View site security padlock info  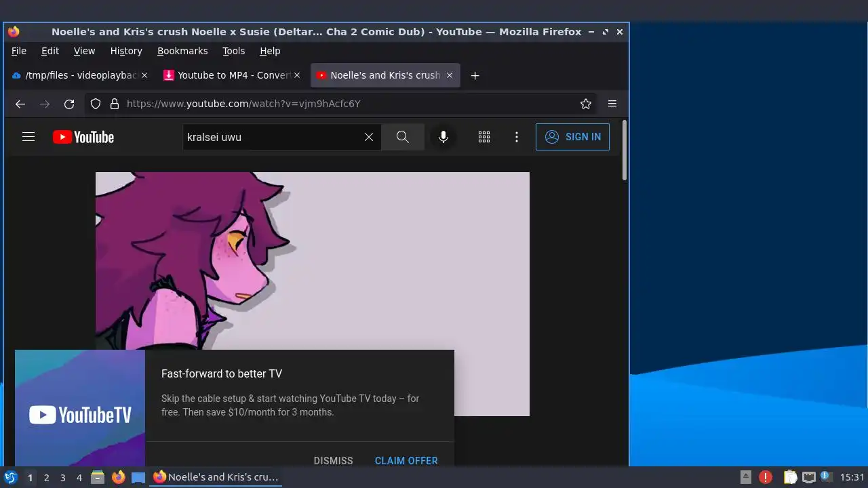click(115, 104)
